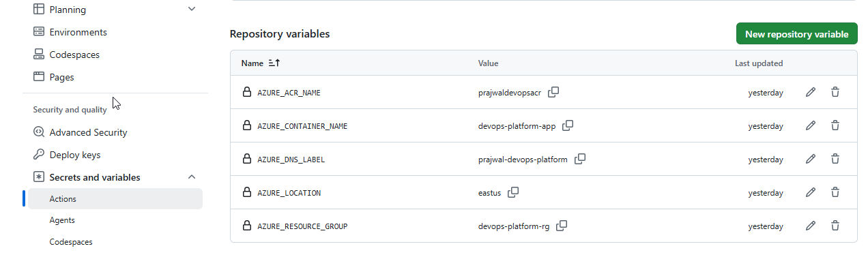Delete the AZURE_DNS_LABEL variable
The height and width of the screenshot is (257, 868).
(835, 159)
